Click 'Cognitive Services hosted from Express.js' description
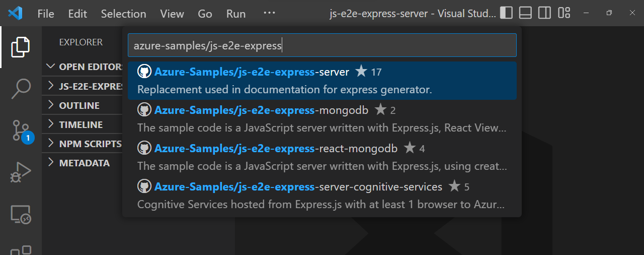 [x=322, y=205]
